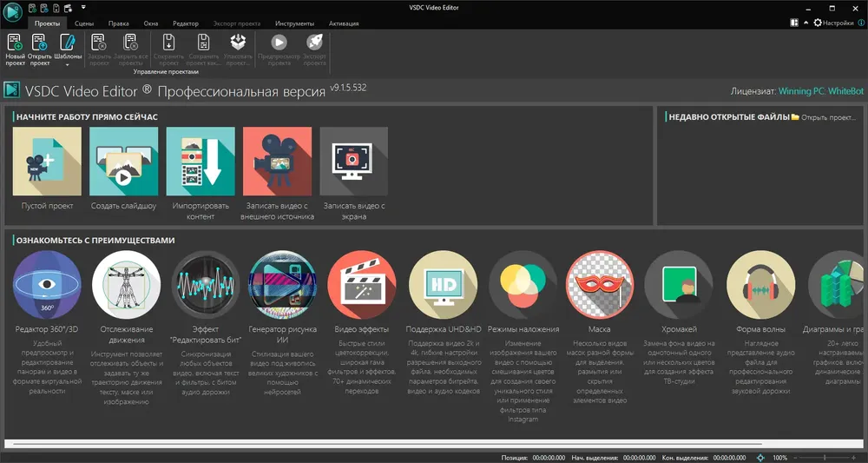This screenshot has height=463, width=868.
Task: Click the zoom-fit target icon in status bar
Action: coord(760,458)
